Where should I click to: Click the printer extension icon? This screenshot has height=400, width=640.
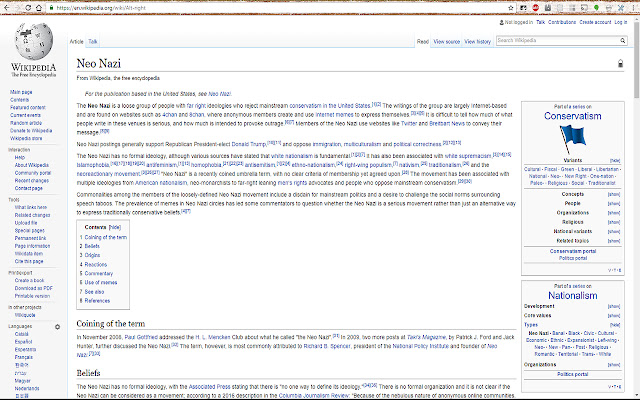coord(609,8)
